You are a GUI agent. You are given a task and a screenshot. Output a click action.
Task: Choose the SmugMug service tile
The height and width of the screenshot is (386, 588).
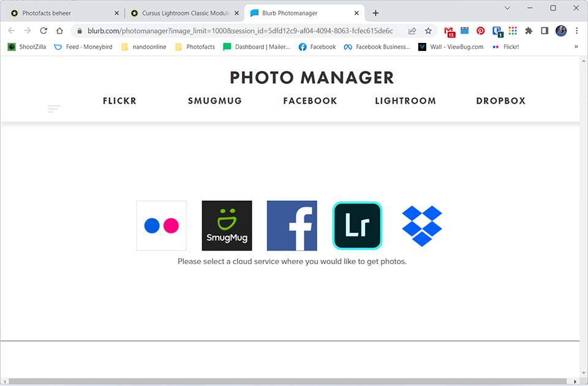coord(227,225)
